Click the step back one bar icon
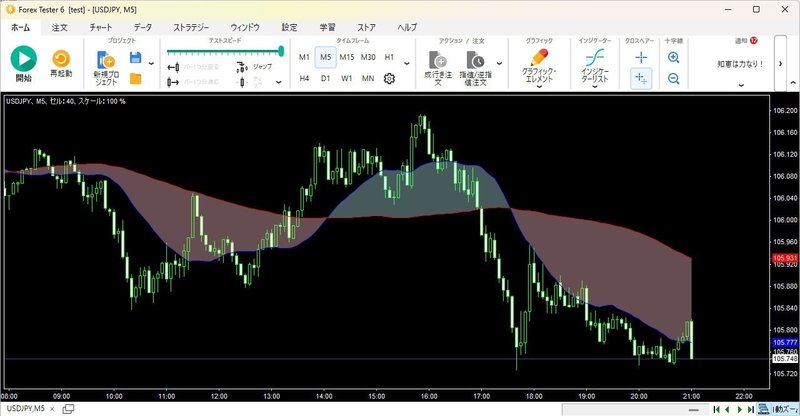Viewport: 800px width, 416px height. click(173, 67)
